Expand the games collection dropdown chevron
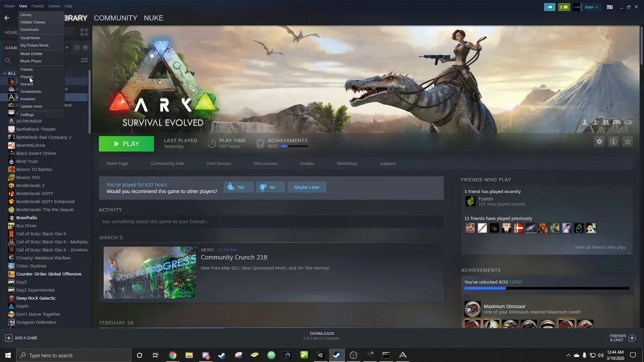Viewport: 644px width, 362px height. pos(67,47)
